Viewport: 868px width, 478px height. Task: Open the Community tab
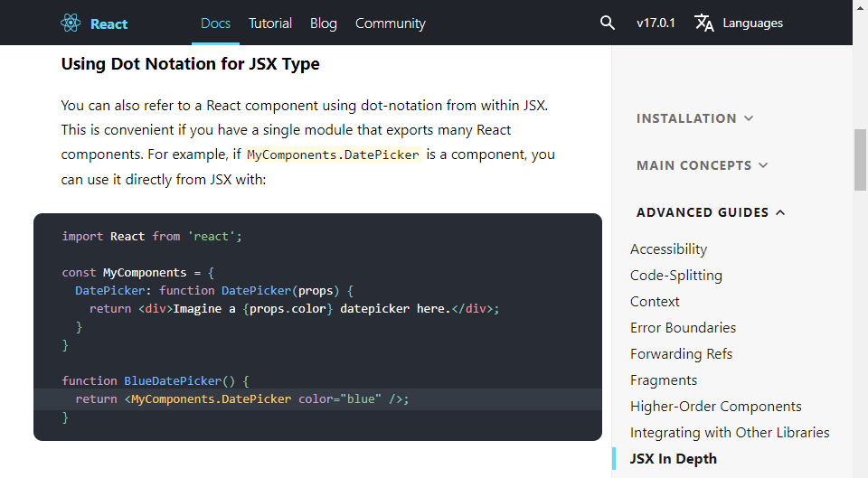coord(391,23)
